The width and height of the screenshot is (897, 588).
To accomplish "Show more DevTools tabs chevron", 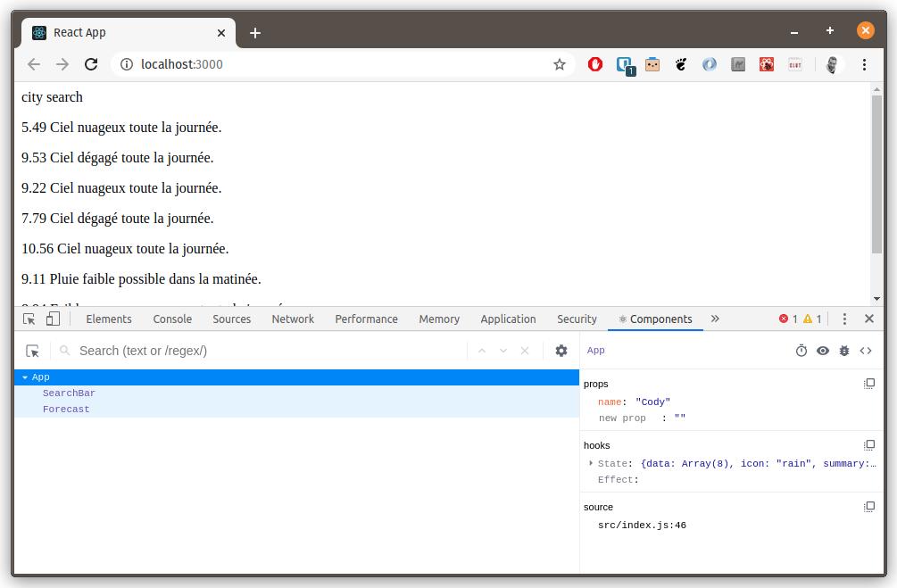I will (x=715, y=319).
